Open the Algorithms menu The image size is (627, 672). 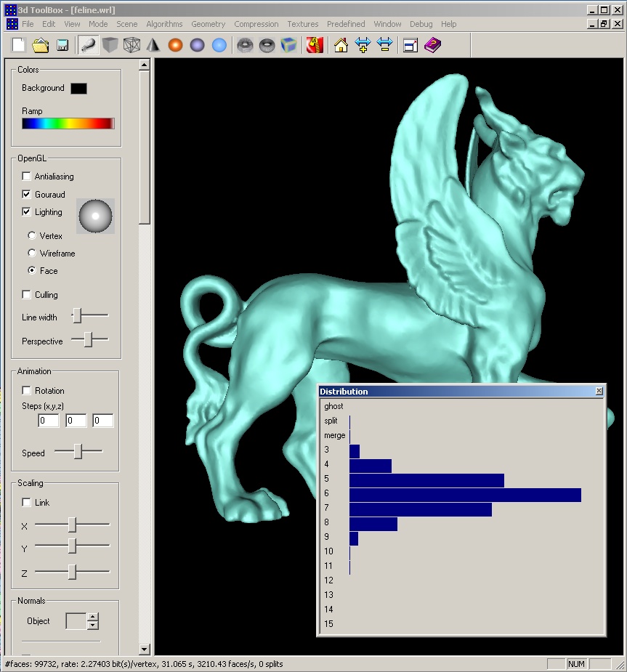click(x=164, y=24)
